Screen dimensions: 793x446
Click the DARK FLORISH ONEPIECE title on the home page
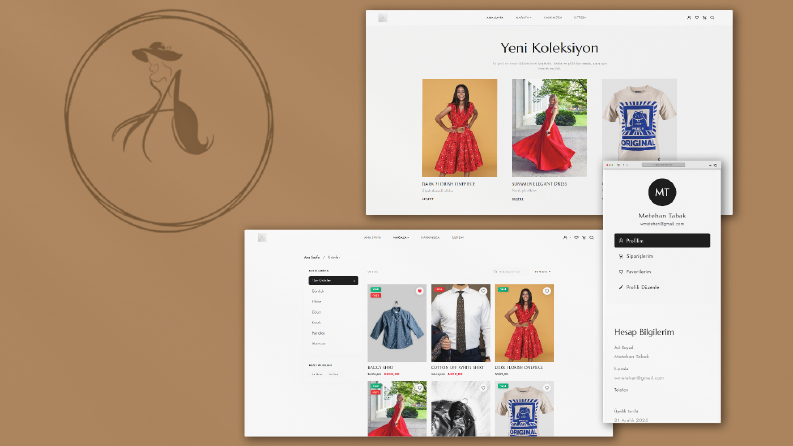(449, 184)
